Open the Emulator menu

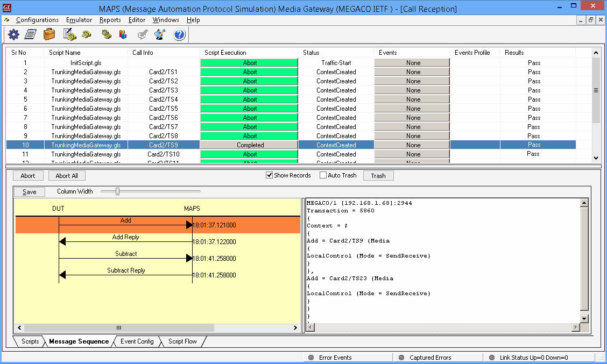pos(79,20)
